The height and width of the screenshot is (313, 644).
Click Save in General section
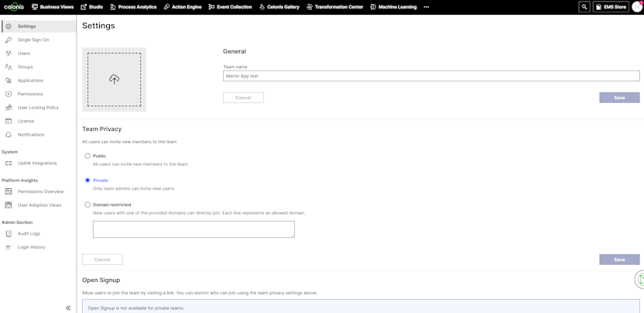pos(619,98)
